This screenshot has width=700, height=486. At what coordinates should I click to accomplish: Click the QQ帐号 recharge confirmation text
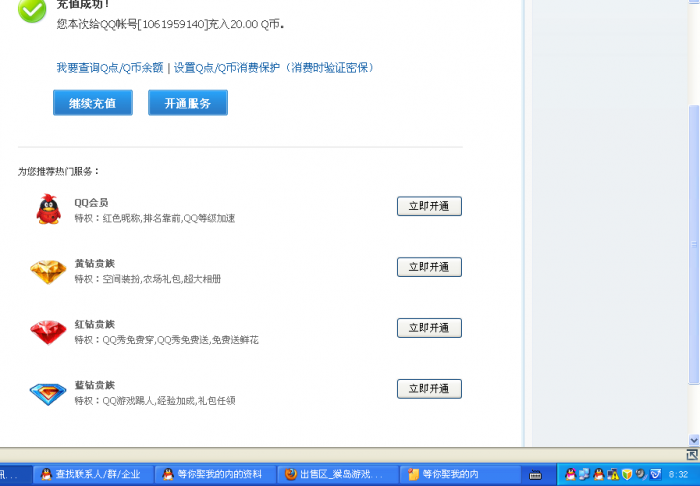[171, 24]
